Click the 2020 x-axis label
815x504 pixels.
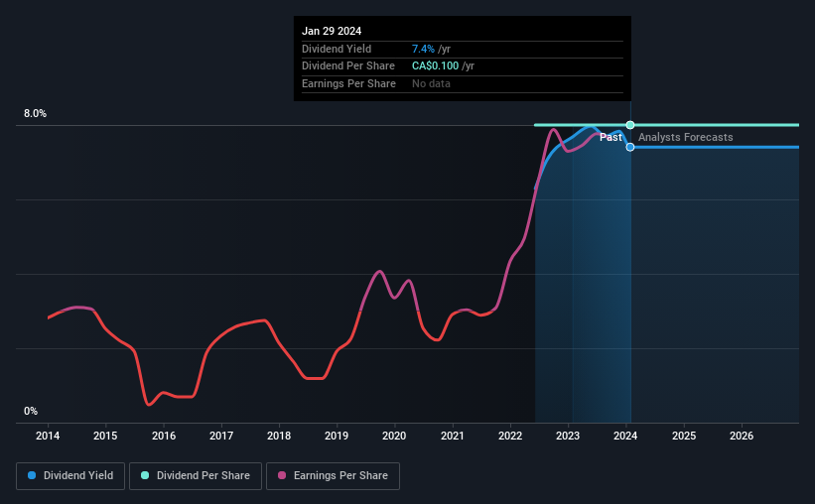click(x=394, y=436)
